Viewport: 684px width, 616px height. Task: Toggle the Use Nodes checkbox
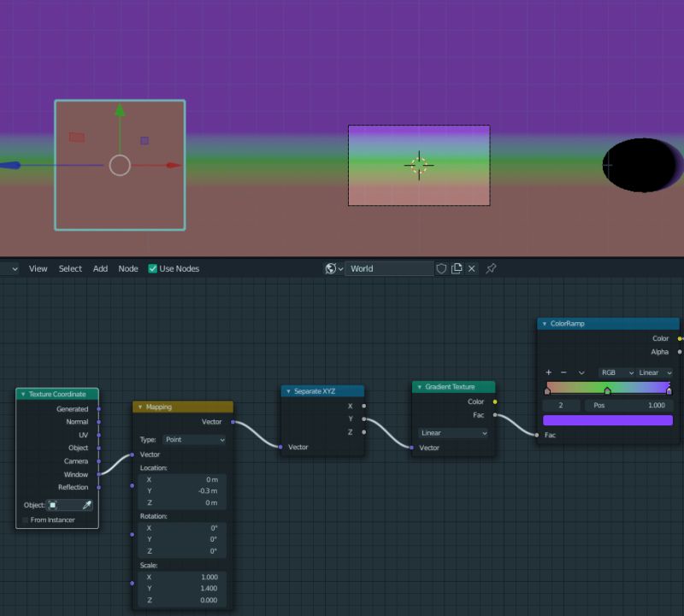pyautogui.click(x=152, y=268)
